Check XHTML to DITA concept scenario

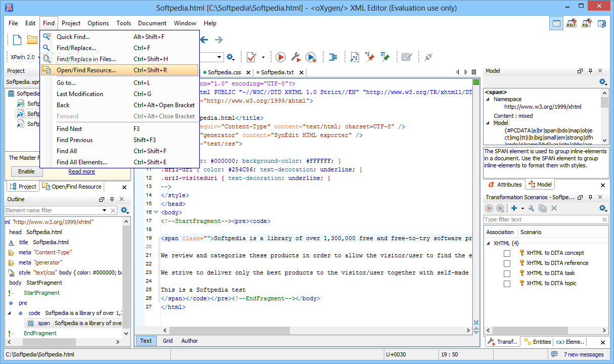click(507, 253)
